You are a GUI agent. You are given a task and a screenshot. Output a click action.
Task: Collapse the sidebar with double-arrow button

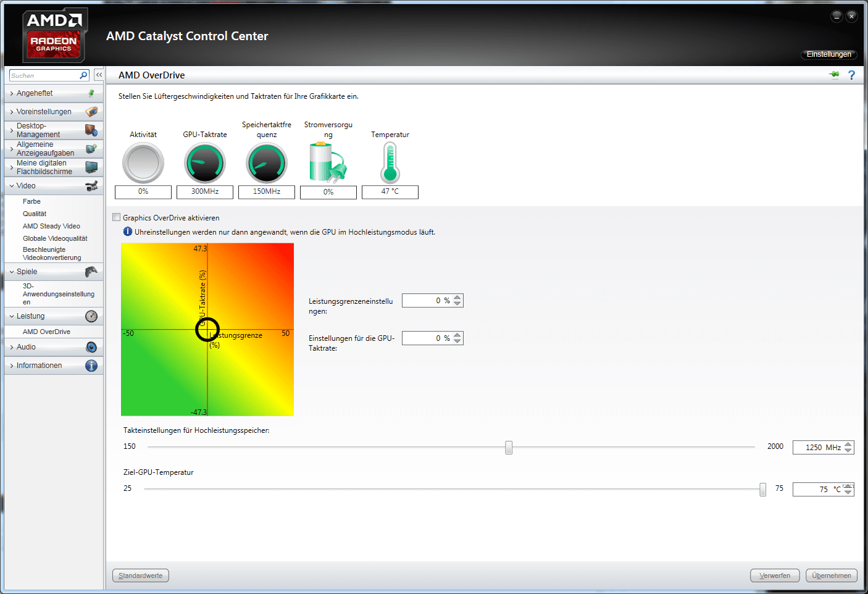pyautogui.click(x=99, y=75)
